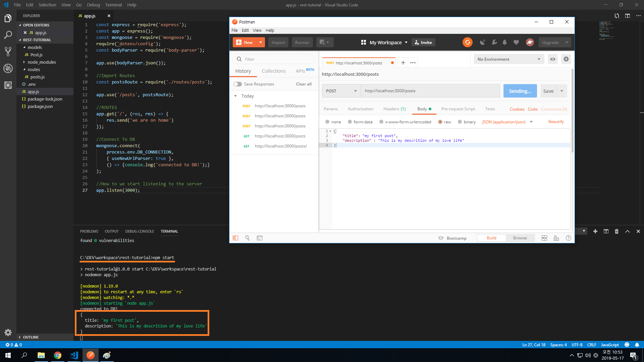Click Clear all history
Viewport: 644px width, 362px height.
pos(304,84)
